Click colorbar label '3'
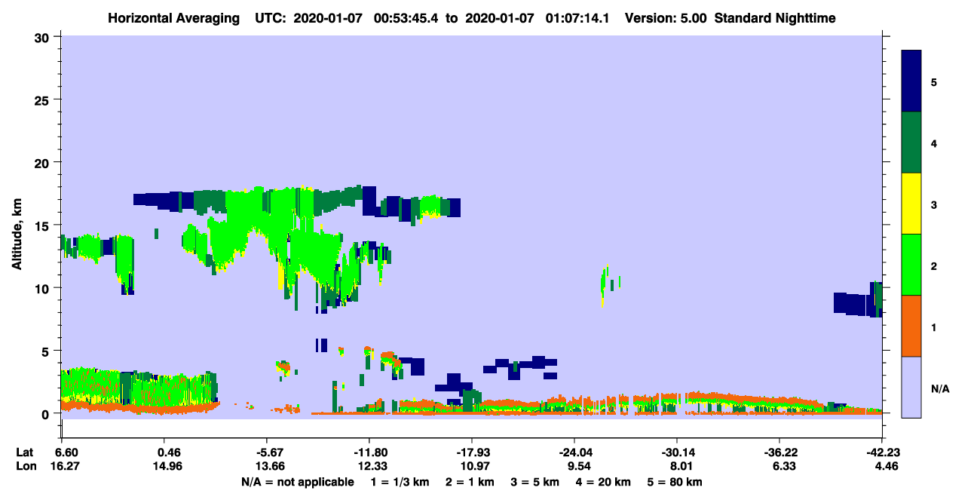980x503 pixels. coord(934,204)
